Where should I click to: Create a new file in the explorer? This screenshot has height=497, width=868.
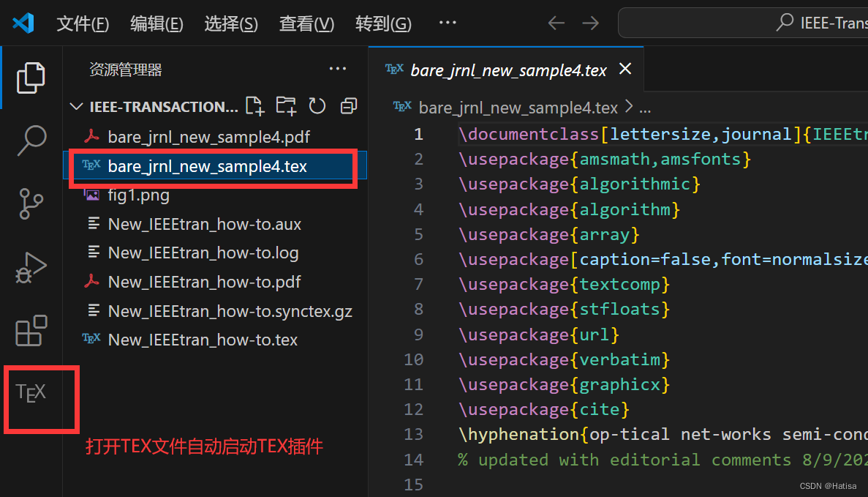(254, 106)
